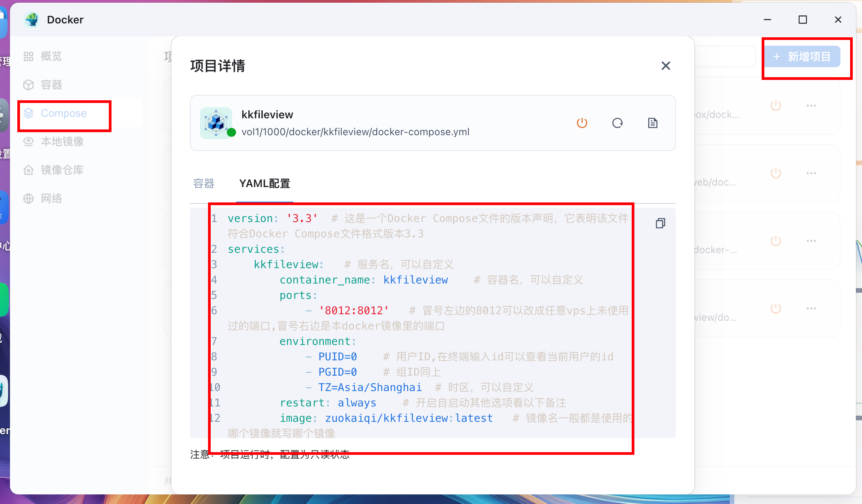Click the services: YAML line
The image size is (862, 504).
(x=256, y=249)
